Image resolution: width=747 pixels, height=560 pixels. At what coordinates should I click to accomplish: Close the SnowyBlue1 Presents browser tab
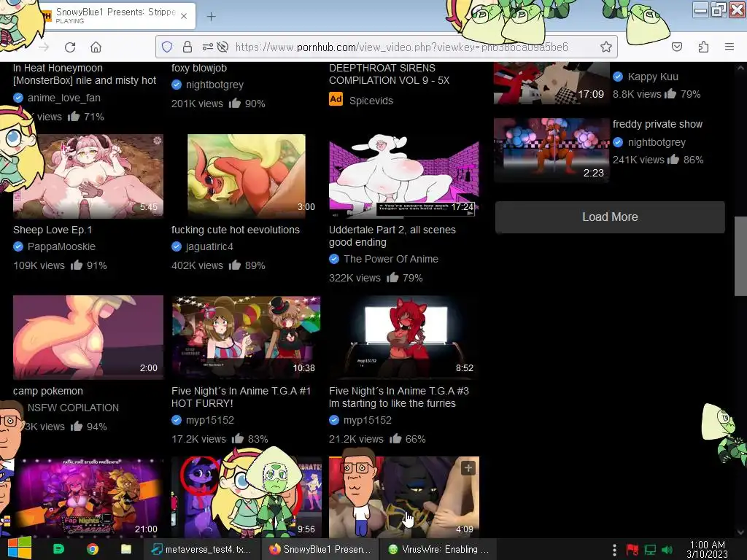[x=184, y=16]
